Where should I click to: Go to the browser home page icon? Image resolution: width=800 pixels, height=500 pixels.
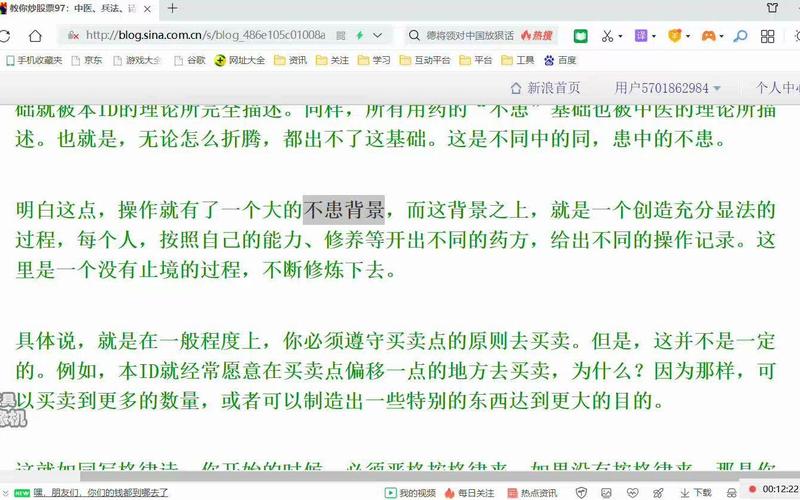coord(35,36)
